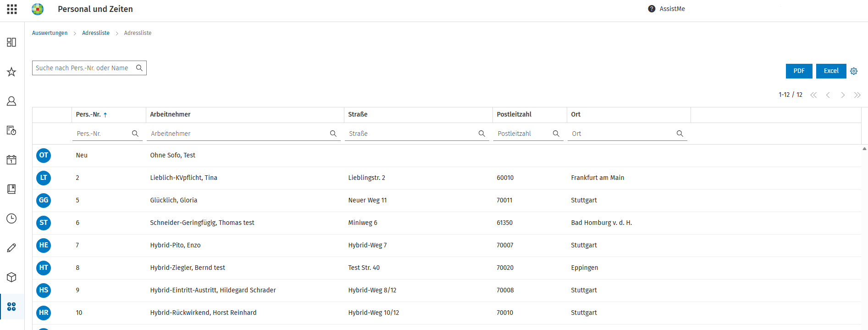This screenshot has height=330, width=868.
Task: Export the list as PDF
Action: tap(799, 71)
